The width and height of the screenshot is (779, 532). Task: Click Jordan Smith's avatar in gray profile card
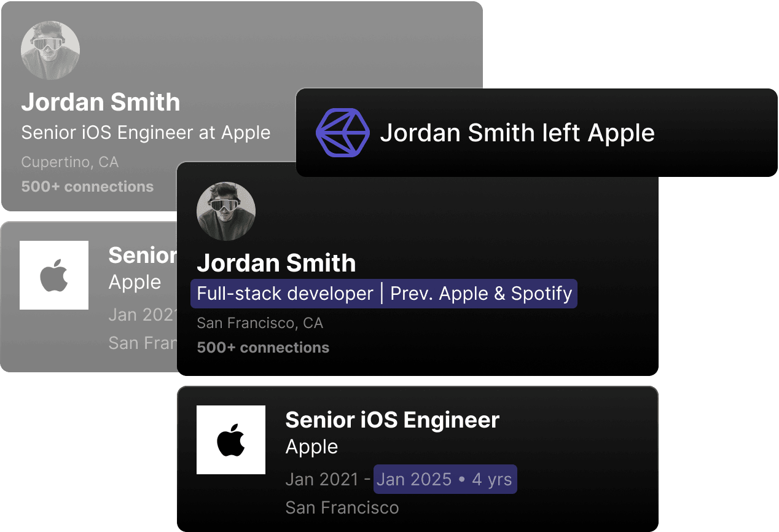(50, 50)
